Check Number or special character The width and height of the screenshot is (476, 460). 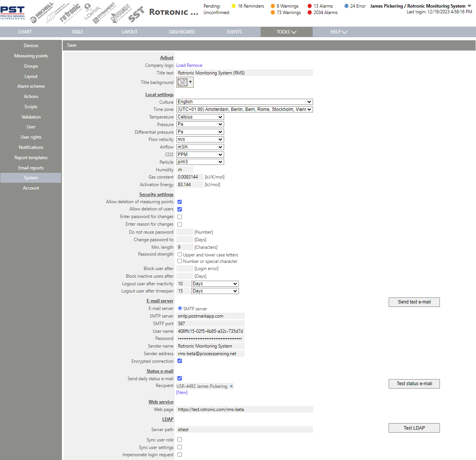[x=180, y=261]
